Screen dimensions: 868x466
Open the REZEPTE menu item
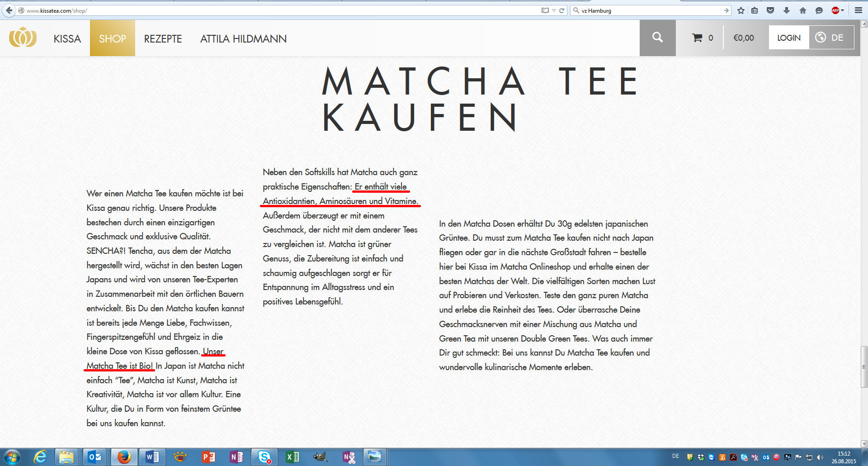click(163, 39)
